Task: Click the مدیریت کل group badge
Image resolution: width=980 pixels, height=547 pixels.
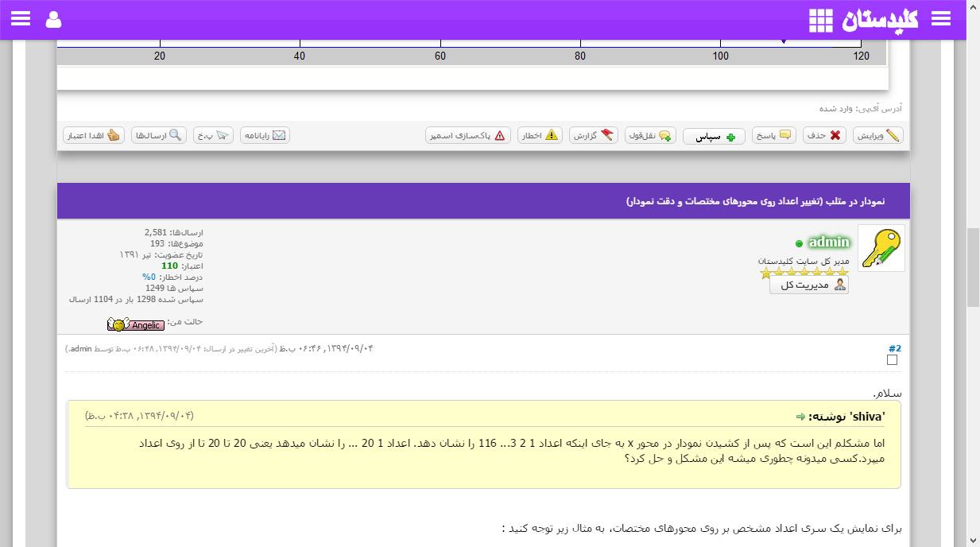Action: pyautogui.click(x=809, y=285)
